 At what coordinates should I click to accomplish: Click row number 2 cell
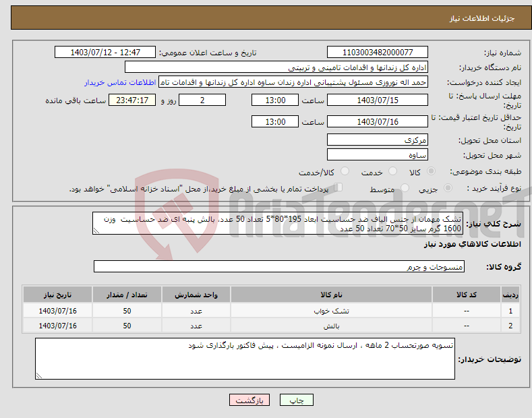(x=510, y=326)
